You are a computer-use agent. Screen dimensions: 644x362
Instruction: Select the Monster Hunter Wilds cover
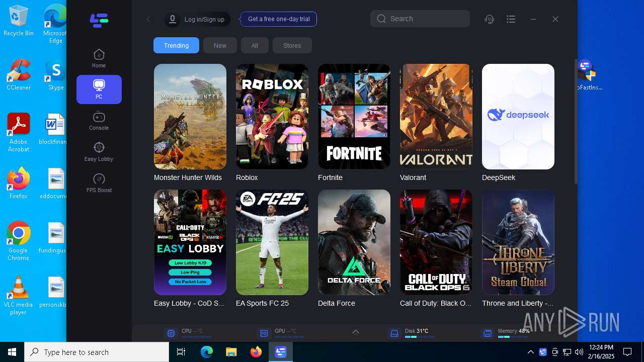[x=190, y=117]
